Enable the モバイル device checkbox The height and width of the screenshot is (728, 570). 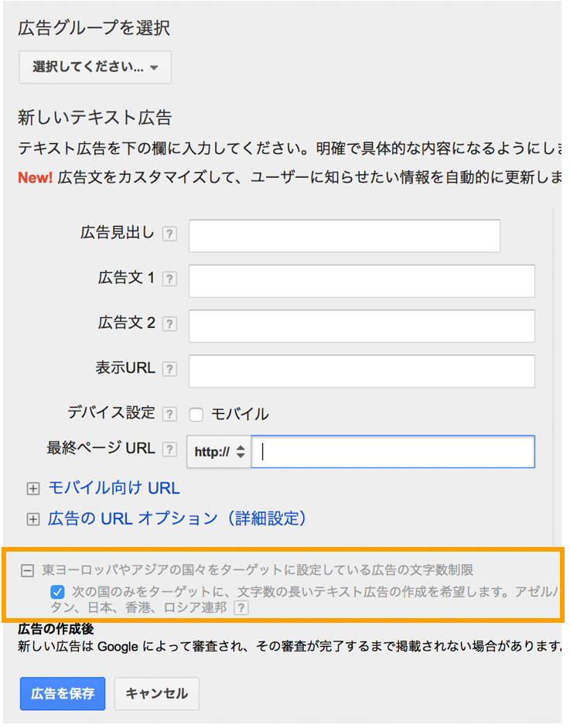(196, 415)
